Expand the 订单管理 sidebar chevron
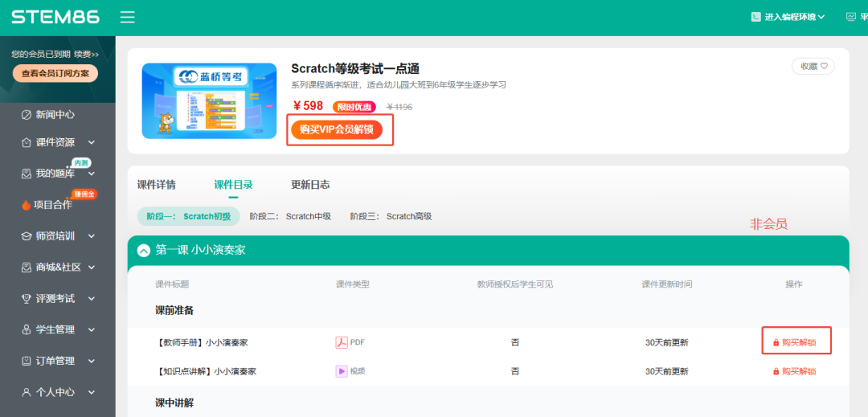The image size is (868, 417). click(x=92, y=361)
